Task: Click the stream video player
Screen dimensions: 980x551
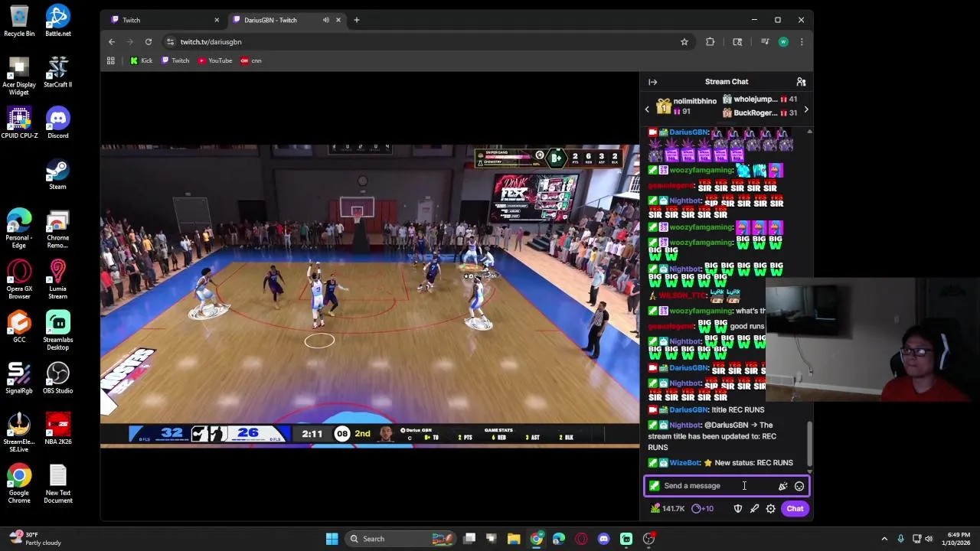Action: click(370, 295)
